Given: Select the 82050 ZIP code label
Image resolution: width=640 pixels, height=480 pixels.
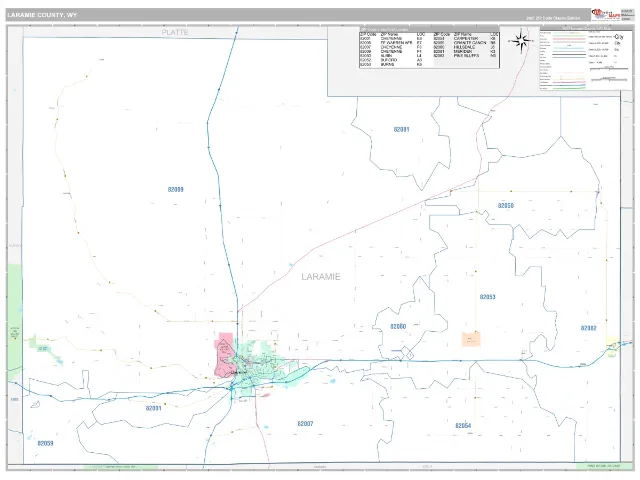Looking at the screenshot, I should pos(506,205).
